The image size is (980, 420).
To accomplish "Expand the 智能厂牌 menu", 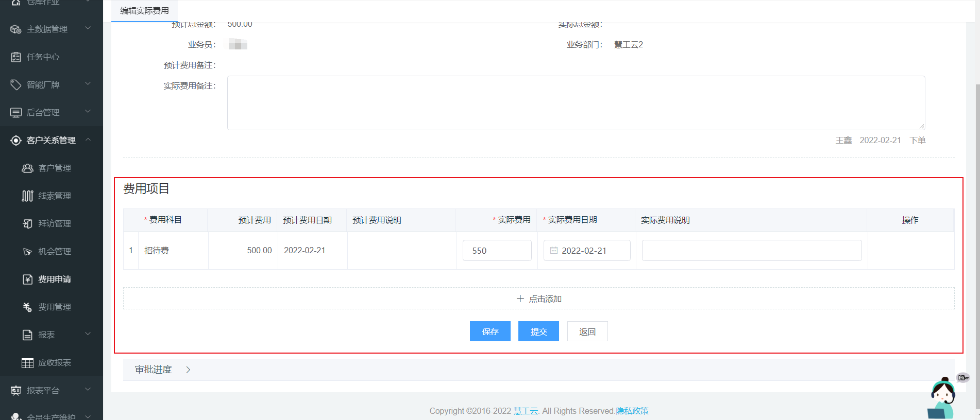I will pyautogui.click(x=88, y=84).
